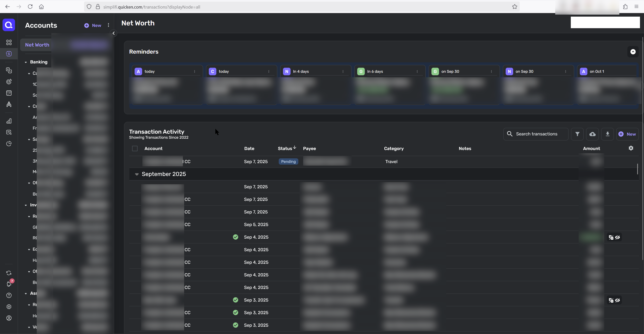Open the reports bar chart sidebar icon
The image size is (644, 334).
[x=9, y=121]
